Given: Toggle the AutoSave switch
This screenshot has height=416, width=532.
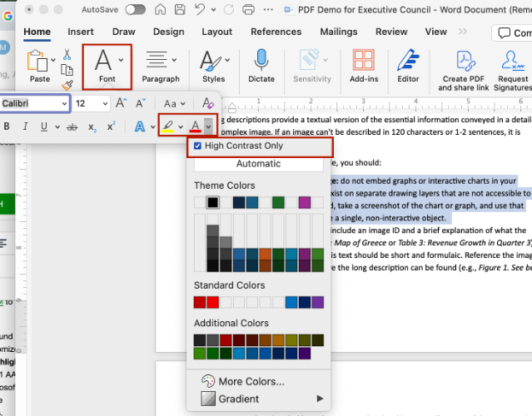Looking at the screenshot, I should point(136,9).
